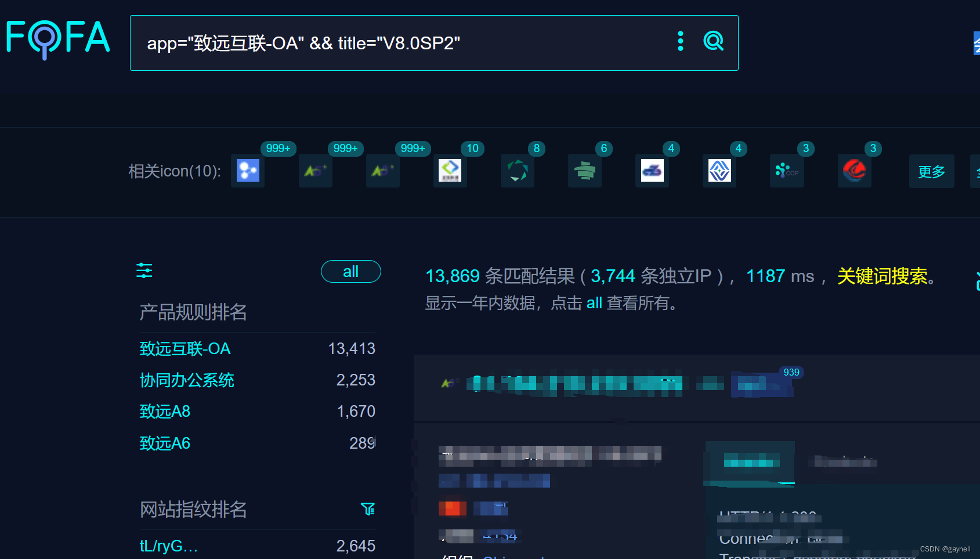Click the all link in 查看所有 notice
The height and width of the screenshot is (559, 980).
point(594,303)
